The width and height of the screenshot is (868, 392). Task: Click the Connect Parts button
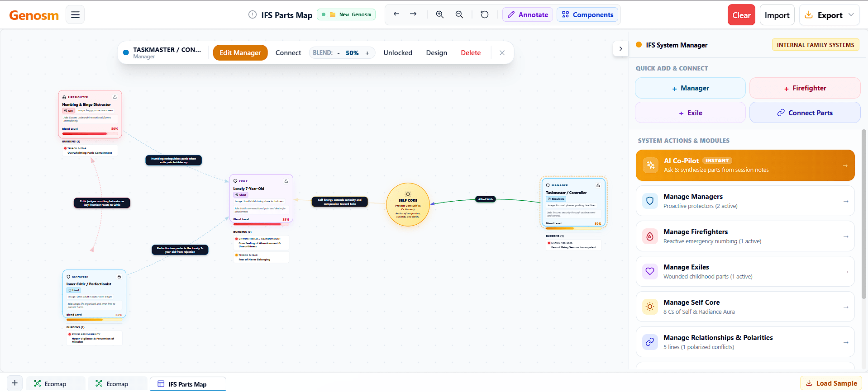click(x=805, y=113)
